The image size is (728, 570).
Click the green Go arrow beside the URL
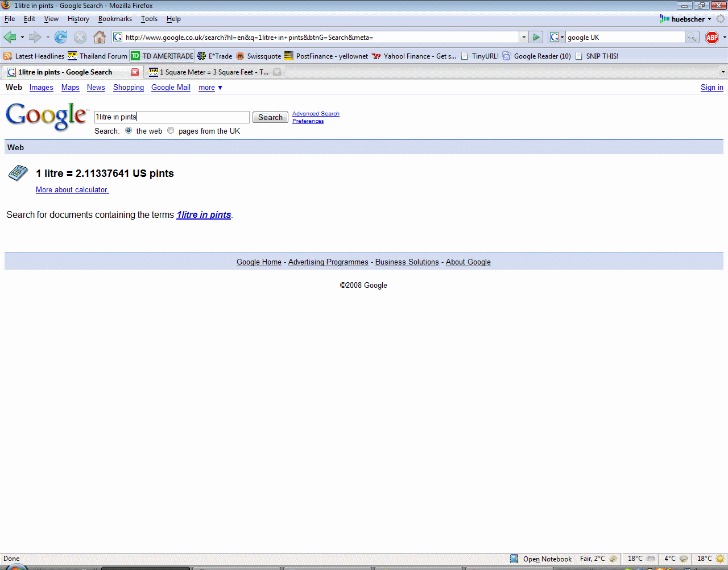pyautogui.click(x=536, y=38)
